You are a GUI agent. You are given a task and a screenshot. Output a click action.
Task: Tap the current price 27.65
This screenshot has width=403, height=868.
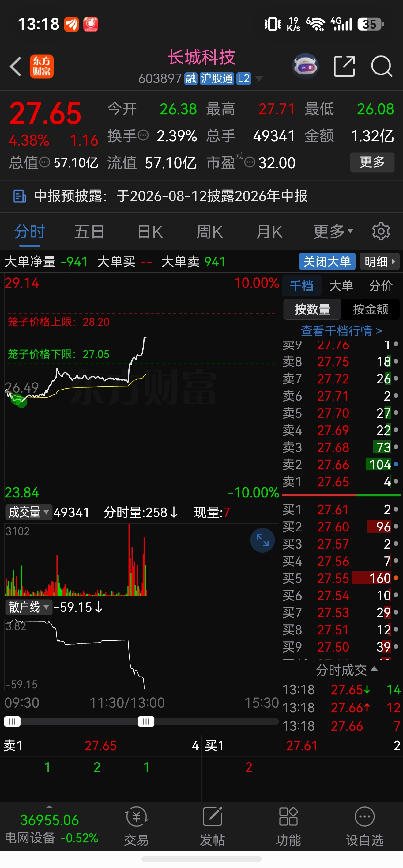(45, 113)
